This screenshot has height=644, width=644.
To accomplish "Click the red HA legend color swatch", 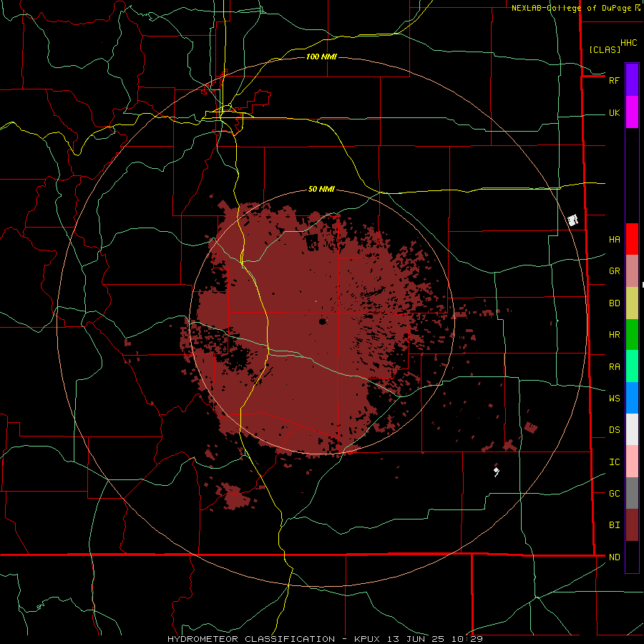I will click(632, 239).
